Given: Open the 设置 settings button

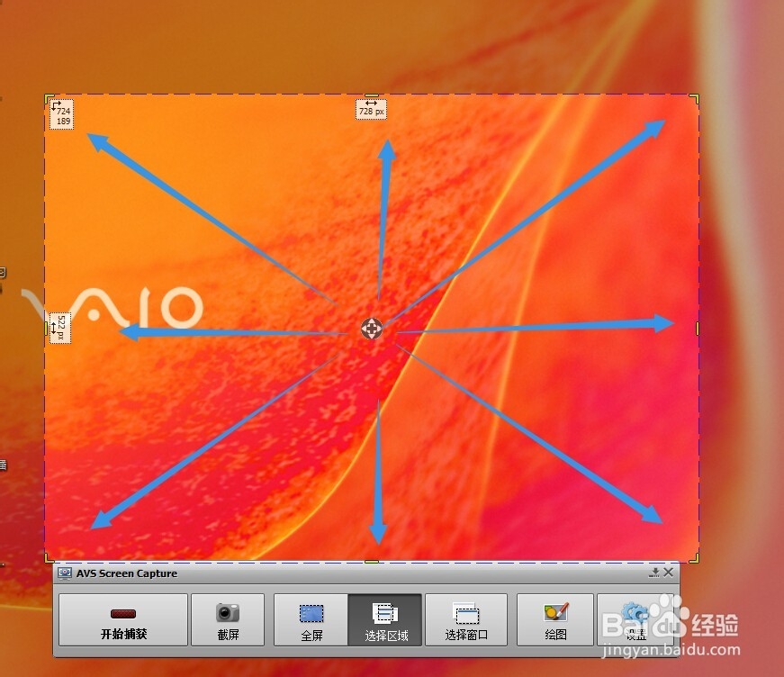Looking at the screenshot, I should [x=635, y=620].
